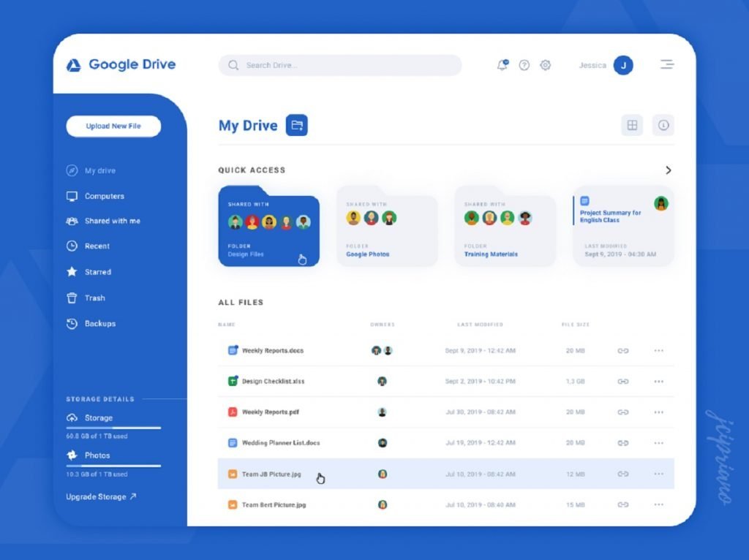Click the owner avatar of Design Checklist.xlss
749x560 pixels.
382,382
